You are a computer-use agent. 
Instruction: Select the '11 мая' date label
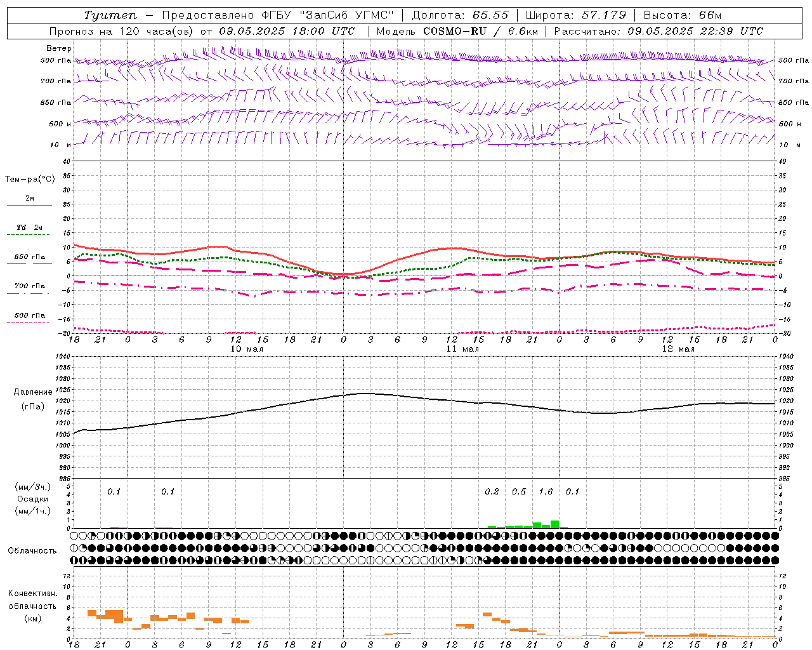pos(462,349)
